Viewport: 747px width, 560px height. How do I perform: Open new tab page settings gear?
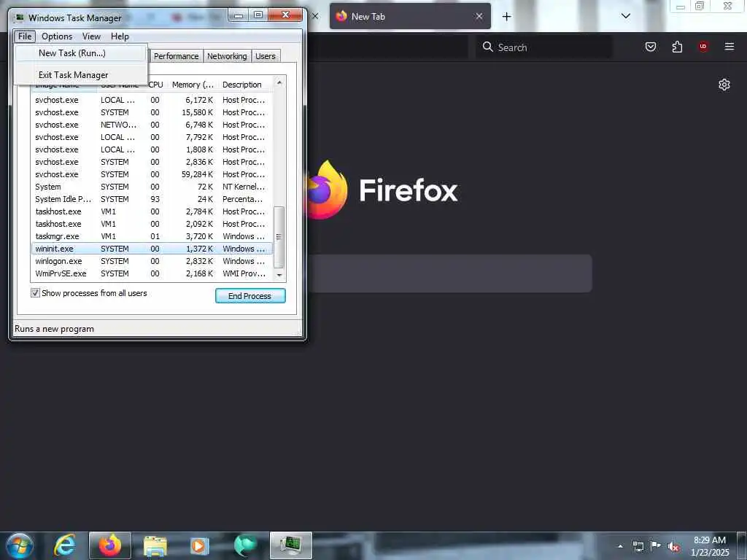(x=724, y=85)
